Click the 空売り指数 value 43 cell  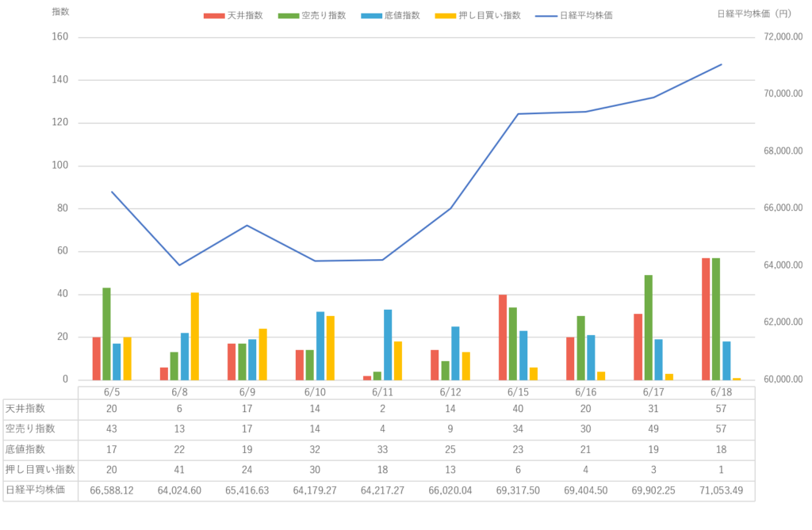(111, 429)
